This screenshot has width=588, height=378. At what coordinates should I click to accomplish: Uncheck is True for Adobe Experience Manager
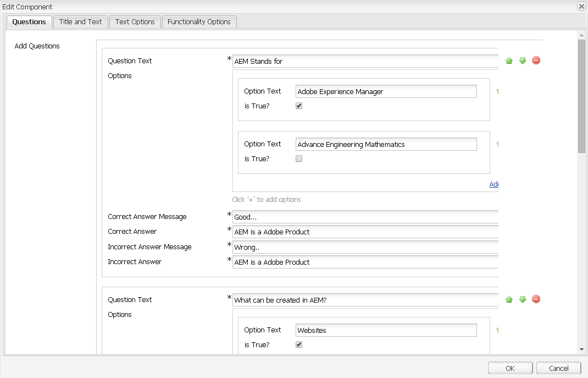click(299, 106)
